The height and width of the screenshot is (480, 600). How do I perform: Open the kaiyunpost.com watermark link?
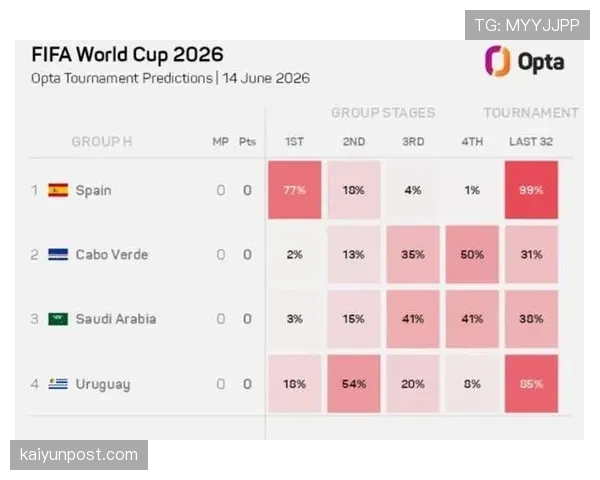pyautogui.click(x=79, y=455)
